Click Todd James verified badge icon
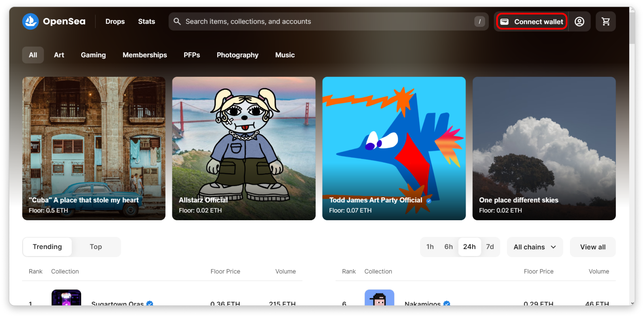Viewport: 644px width, 317px height. coord(429,201)
